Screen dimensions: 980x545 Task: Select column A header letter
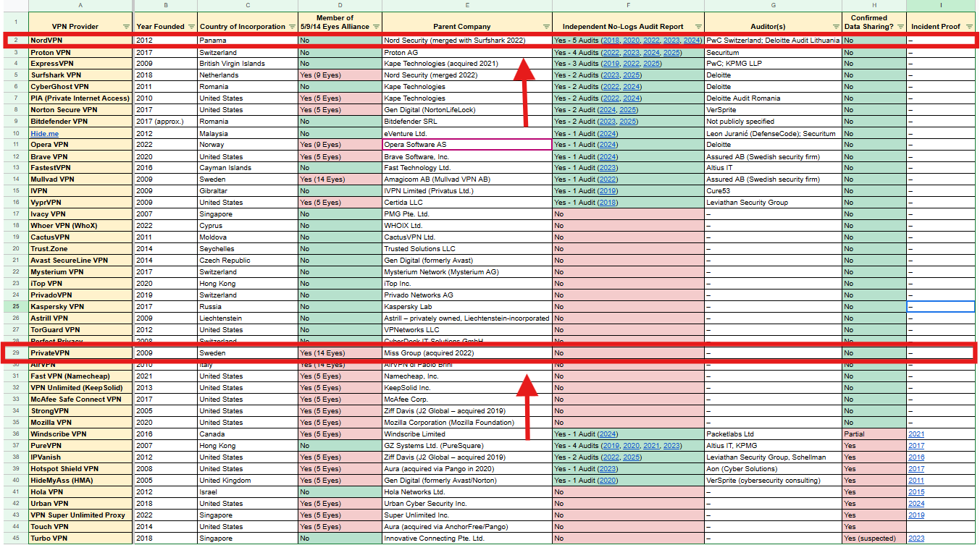click(80, 6)
